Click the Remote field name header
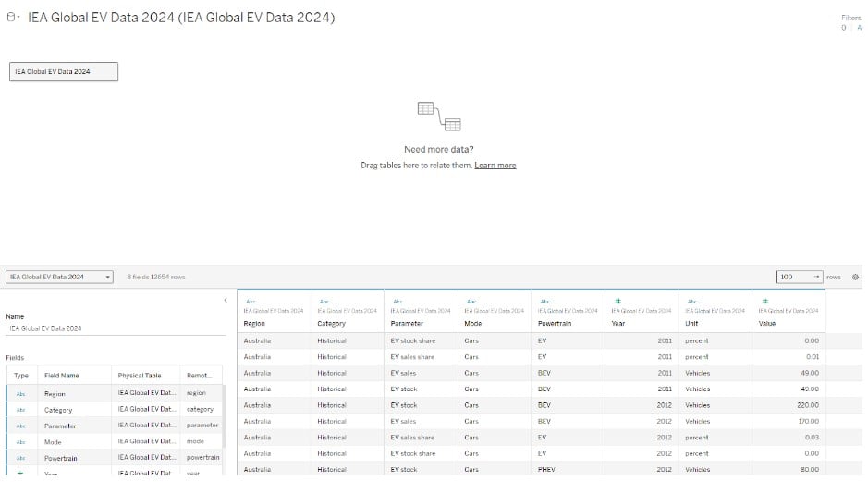The width and height of the screenshot is (868, 482). coord(200,376)
